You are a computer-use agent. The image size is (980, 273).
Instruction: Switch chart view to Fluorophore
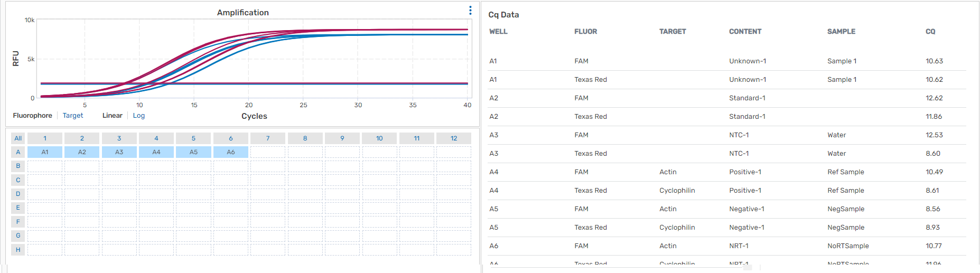(x=33, y=116)
